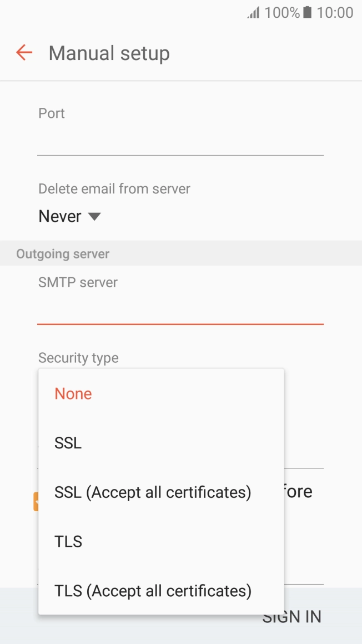
Task: Select TLS (Accept all certificates)
Action: 153,590
